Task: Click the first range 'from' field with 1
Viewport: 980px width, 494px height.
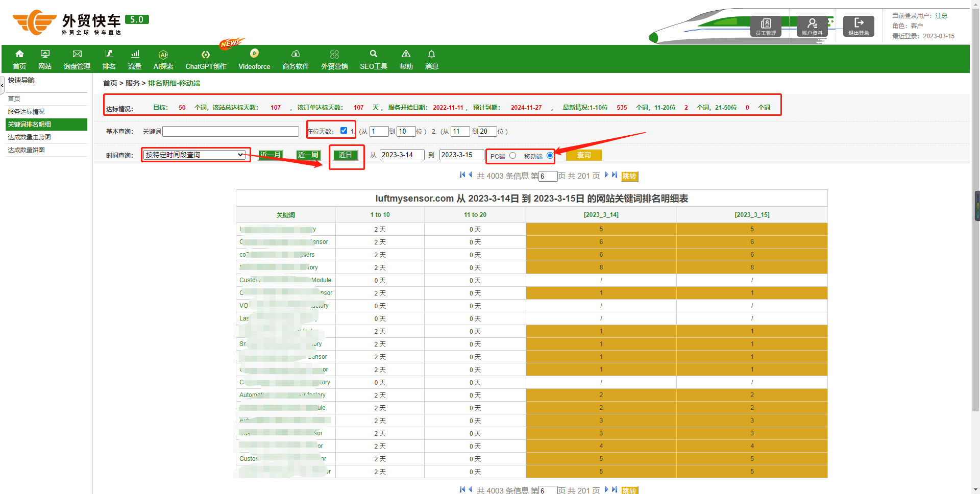Action: tap(379, 131)
